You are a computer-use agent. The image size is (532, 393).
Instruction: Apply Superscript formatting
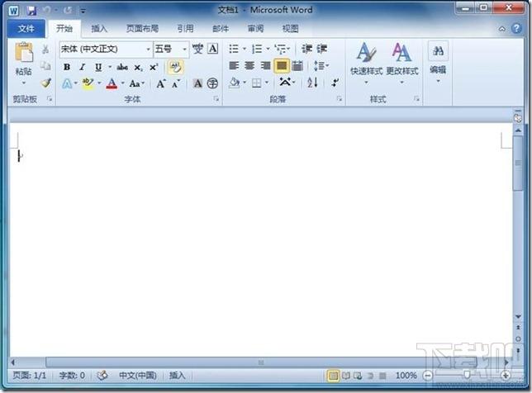click(x=154, y=67)
